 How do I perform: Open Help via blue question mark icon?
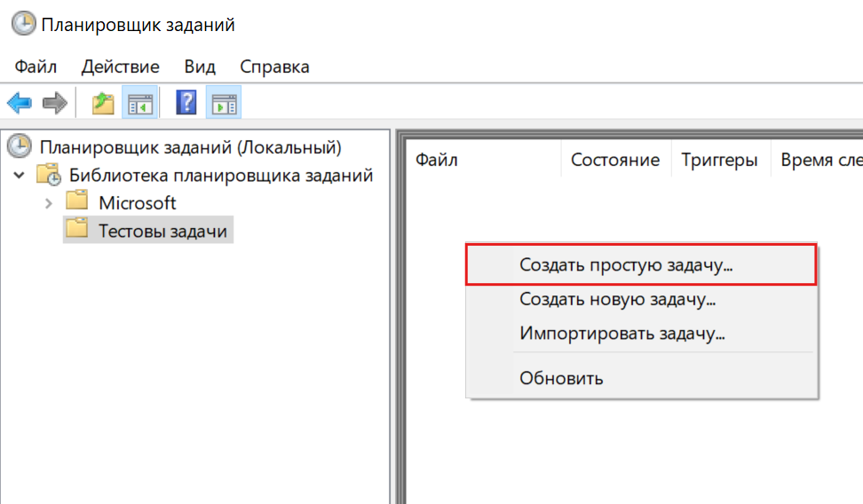pyautogui.click(x=186, y=103)
